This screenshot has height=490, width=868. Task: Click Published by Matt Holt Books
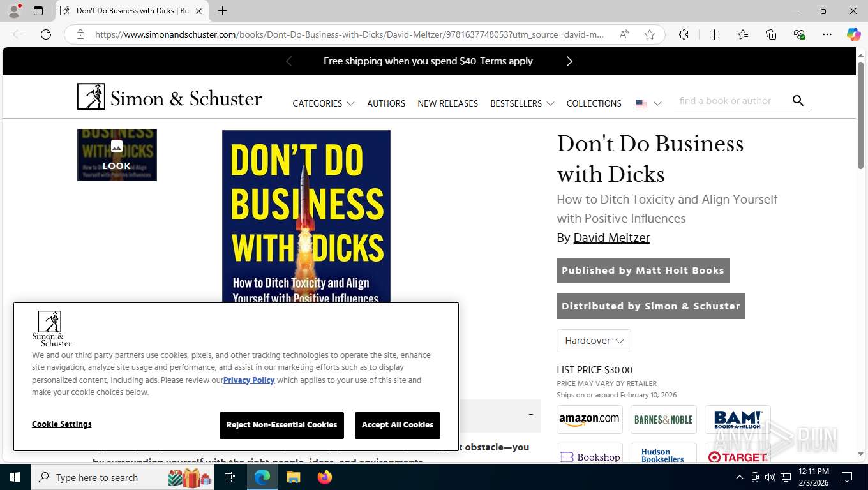tap(643, 271)
